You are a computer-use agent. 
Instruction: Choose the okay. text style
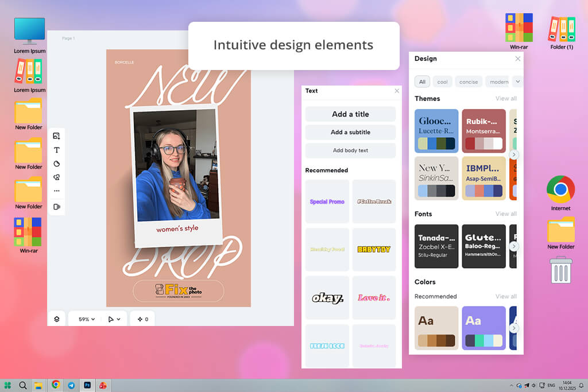click(327, 298)
